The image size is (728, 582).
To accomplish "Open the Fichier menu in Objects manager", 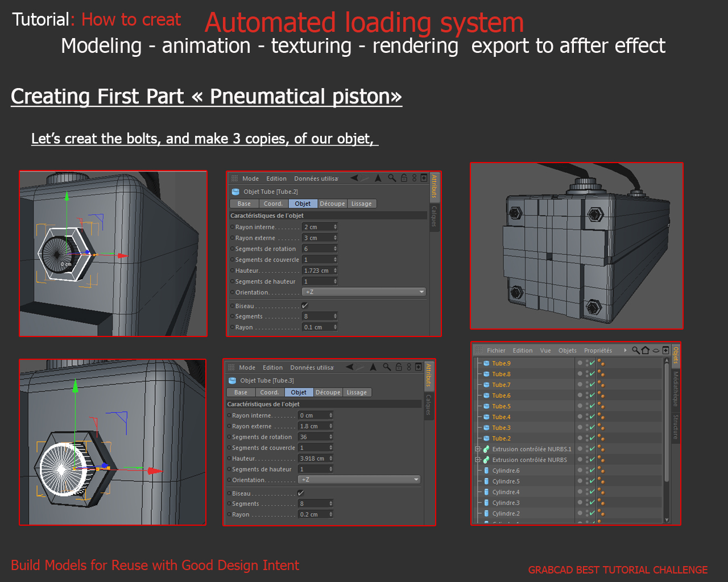I will tap(496, 350).
